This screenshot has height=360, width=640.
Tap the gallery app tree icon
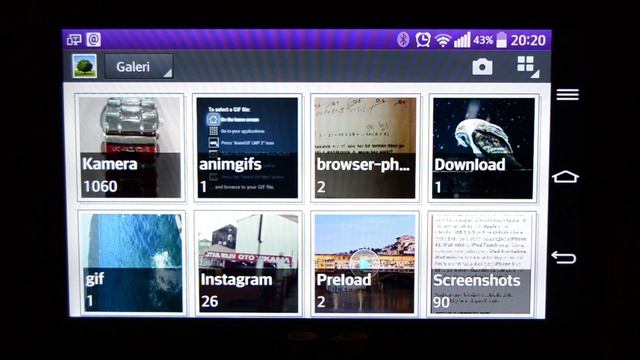pyautogui.click(x=85, y=66)
